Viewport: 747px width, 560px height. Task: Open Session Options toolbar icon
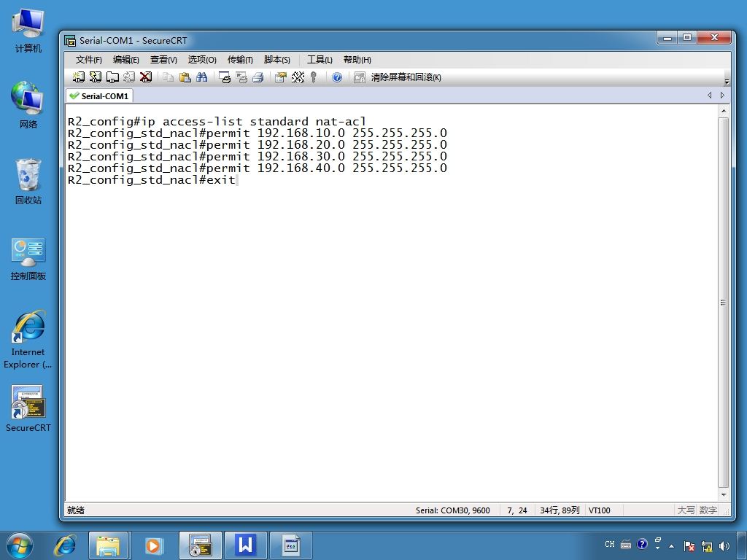coord(281,77)
